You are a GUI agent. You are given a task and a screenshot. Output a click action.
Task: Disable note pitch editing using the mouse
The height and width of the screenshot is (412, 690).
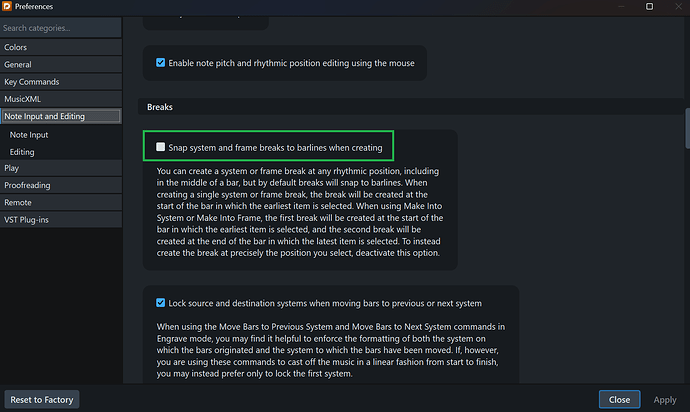(x=161, y=63)
